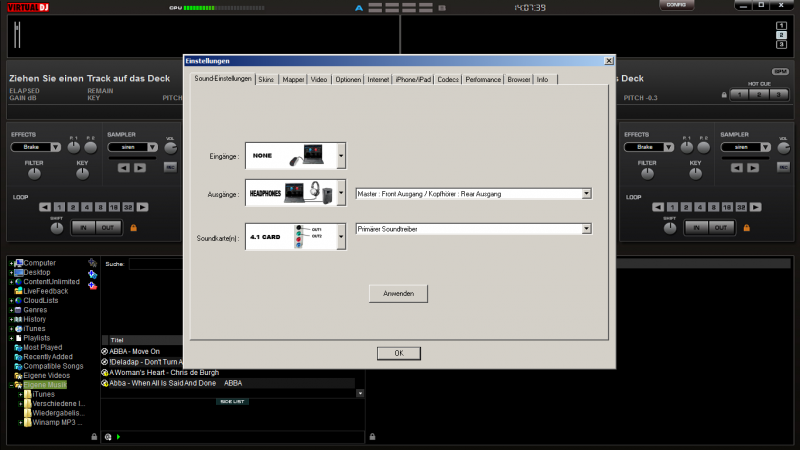Switch to the Performance tab
Screen dimensions: 800x450
click(x=483, y=80)
